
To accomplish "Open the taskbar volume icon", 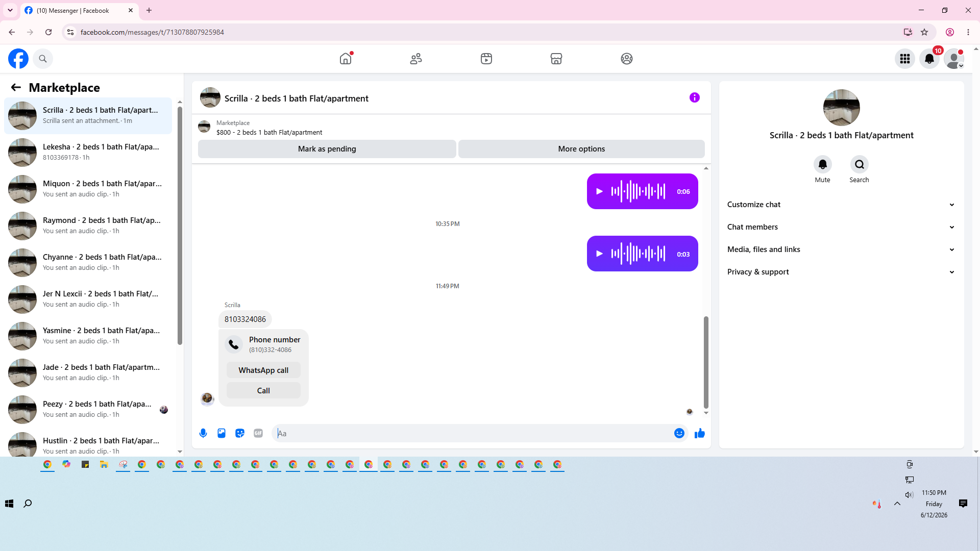I will pyautogui.click(x=909, y=495).
